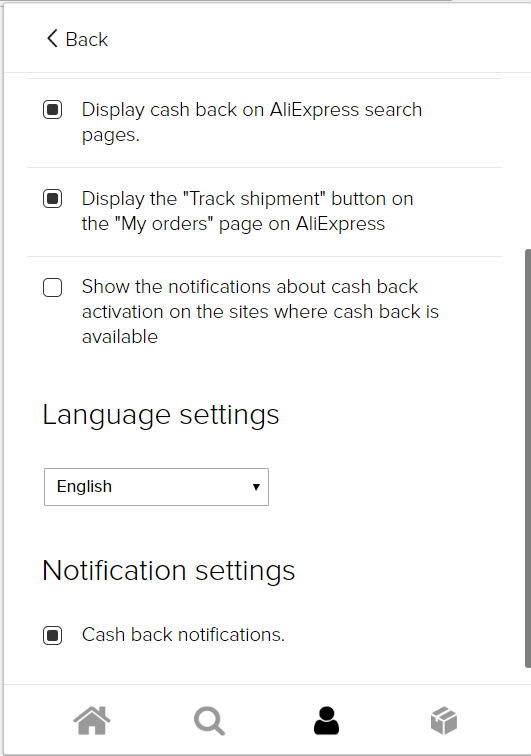Select the profile person icon in bottom bar
The width and height of the screenshot is (531, 756).
coord(327,720)
